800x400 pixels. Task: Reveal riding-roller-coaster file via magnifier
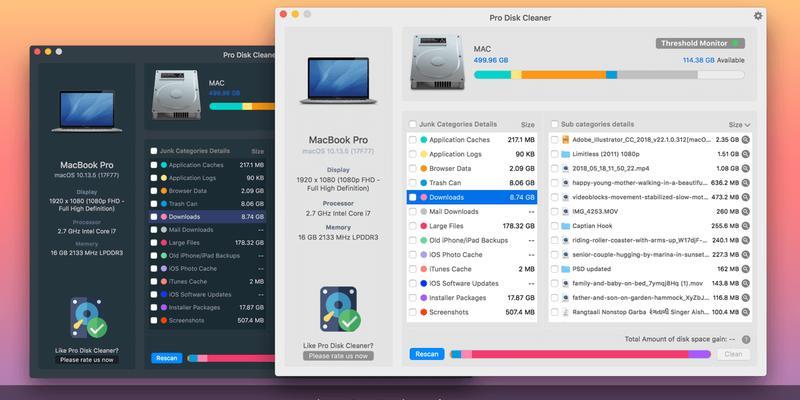745,240
